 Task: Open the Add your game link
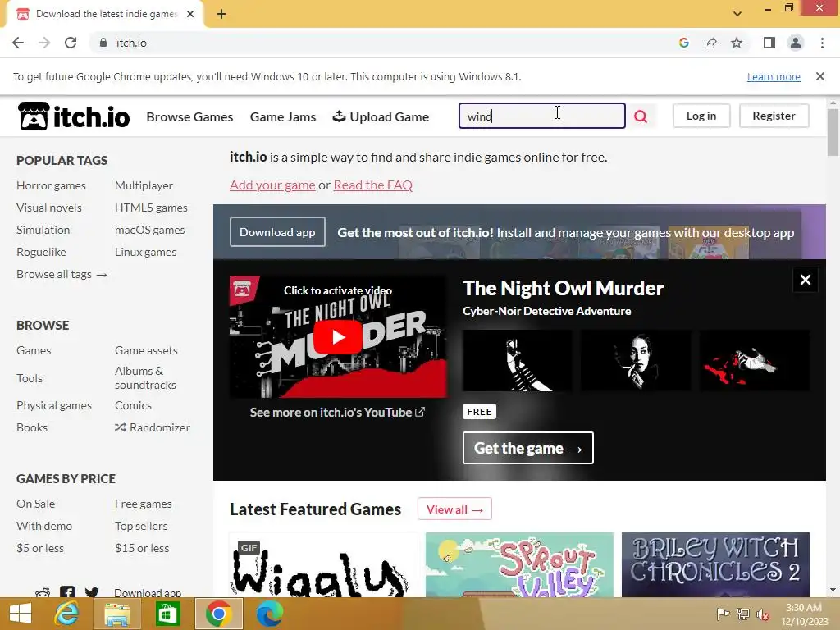pos(272,185)
